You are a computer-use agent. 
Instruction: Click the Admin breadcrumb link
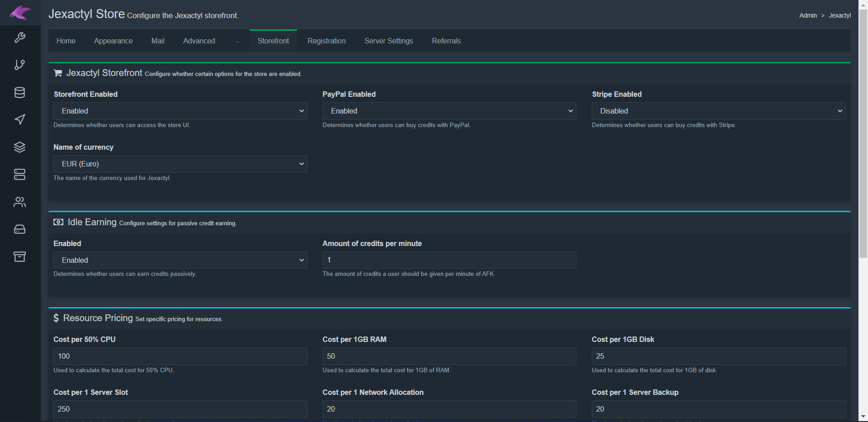807,15
